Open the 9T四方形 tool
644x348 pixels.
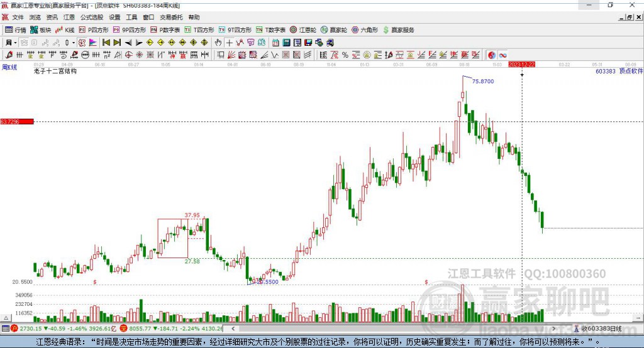[235, 30]
